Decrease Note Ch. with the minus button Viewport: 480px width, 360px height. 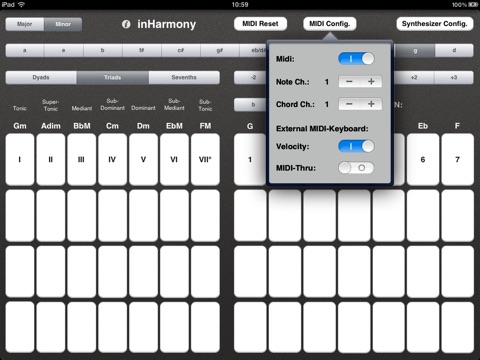point(349,82)
